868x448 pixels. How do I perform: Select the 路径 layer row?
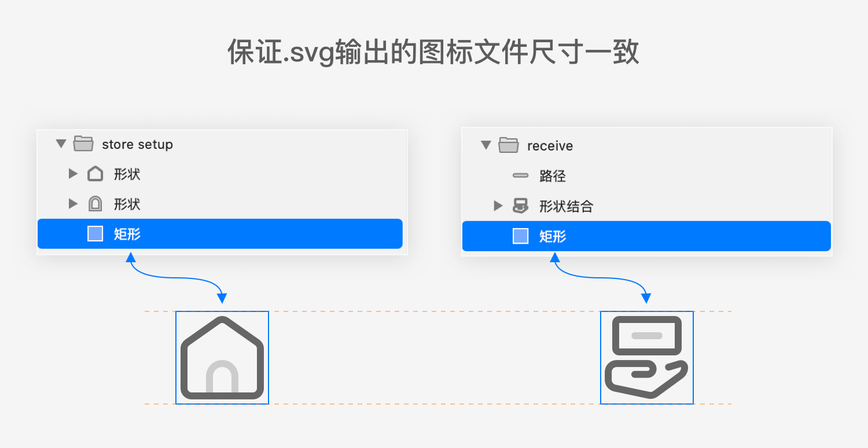(x=646, y=175)
